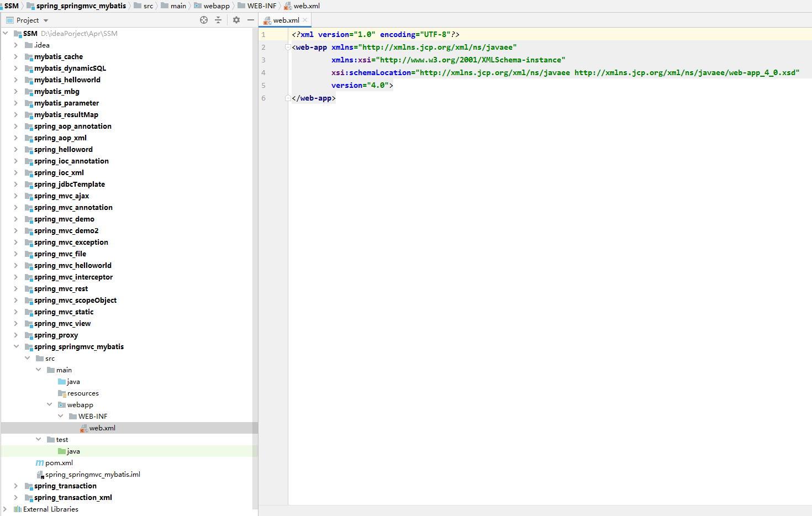
Task: Click the locate/scroll from source target icon
Action: pyautogui.click(x=204, y=20)
